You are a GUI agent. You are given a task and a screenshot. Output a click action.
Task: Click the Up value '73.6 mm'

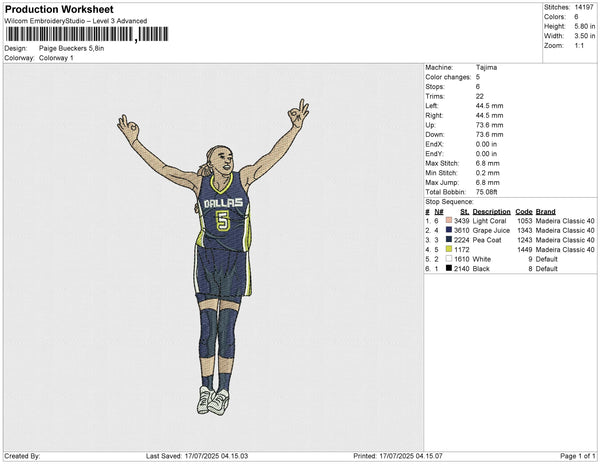(x=489, y=125)
